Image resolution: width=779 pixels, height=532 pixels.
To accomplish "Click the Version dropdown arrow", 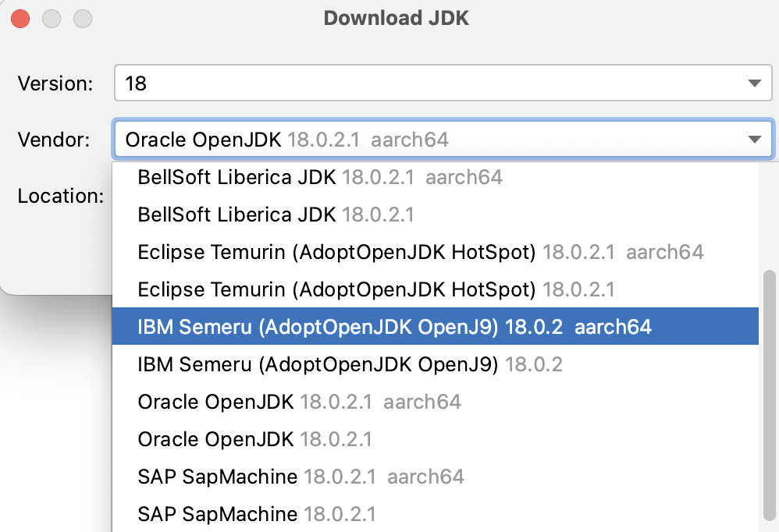I will click(x=754, y=83).
